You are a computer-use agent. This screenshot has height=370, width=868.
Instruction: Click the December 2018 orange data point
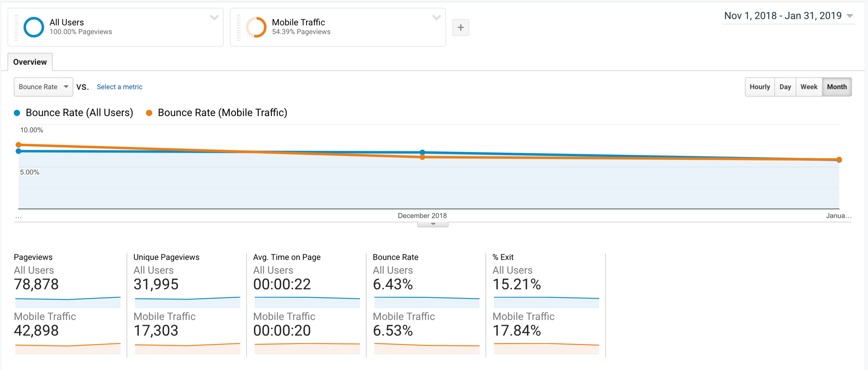click(422, 157)
